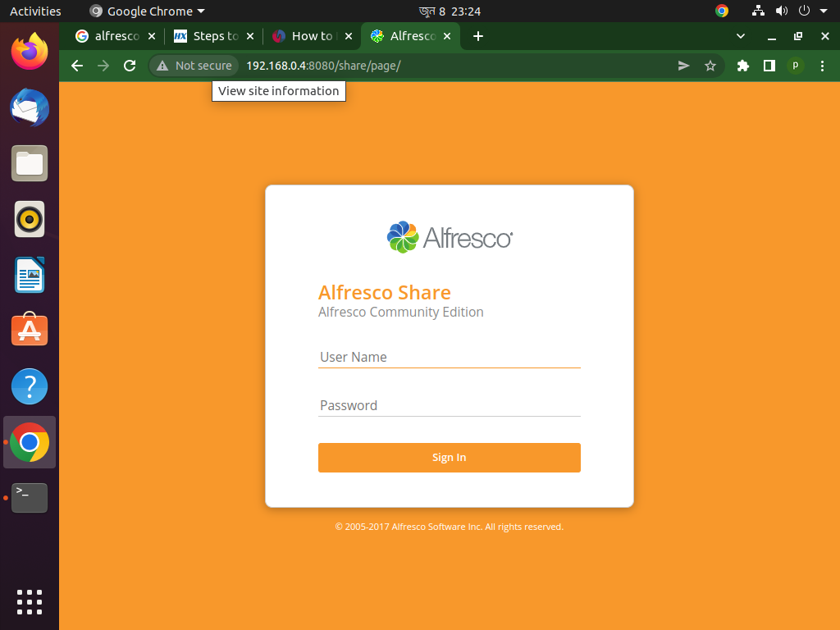
Task: Open Rhythmbox from the dock
Action: [30, 219]
